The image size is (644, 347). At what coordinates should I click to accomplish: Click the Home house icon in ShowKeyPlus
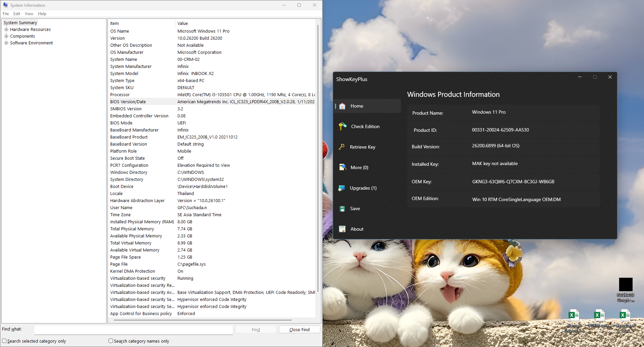coord(342,106)
